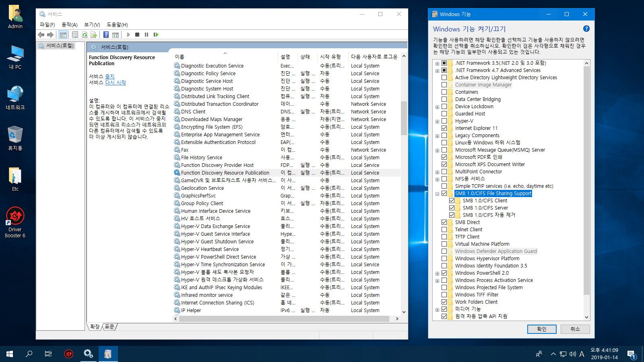Toggle the TFTP Client checkbox
This screenshot has width=644, height=362.
pyautogui.click(x=444, y=237)
